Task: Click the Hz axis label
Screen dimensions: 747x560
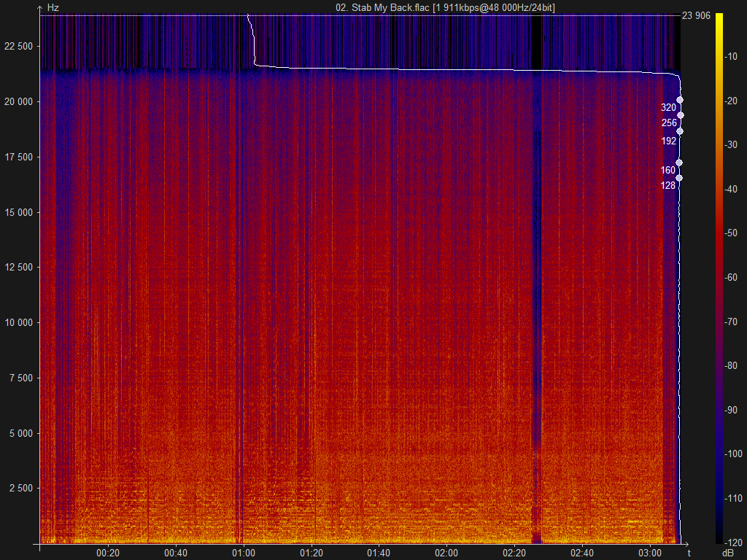Action: pyautogui.click(x=53, y=8)
